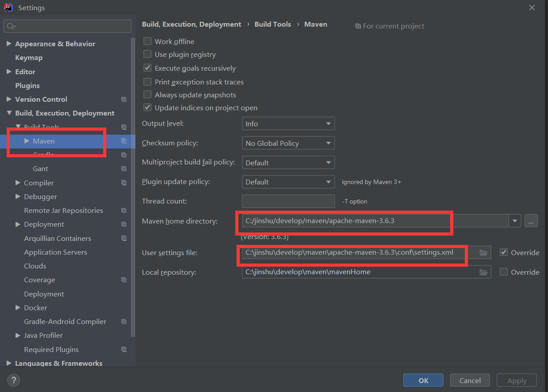Screen dimensions: 548x392
Task: Click the project-level icon beside Required Plugins
Action: [x=124, y=349]
